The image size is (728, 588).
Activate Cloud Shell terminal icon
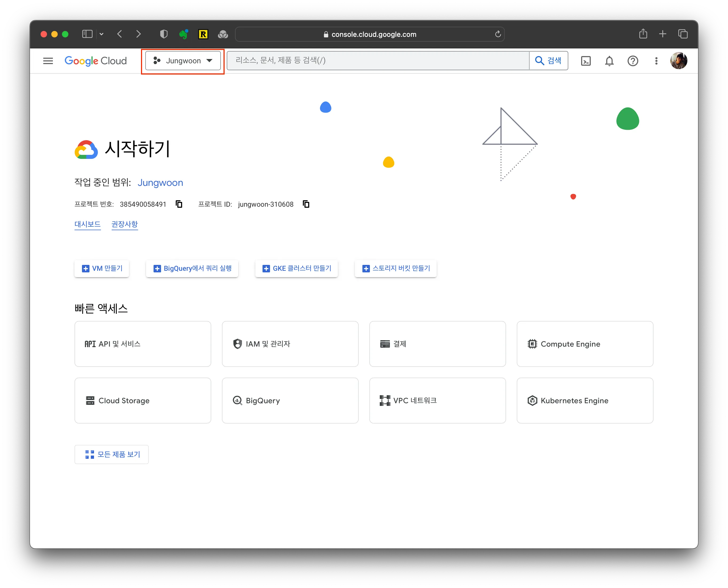pos(586,61)
